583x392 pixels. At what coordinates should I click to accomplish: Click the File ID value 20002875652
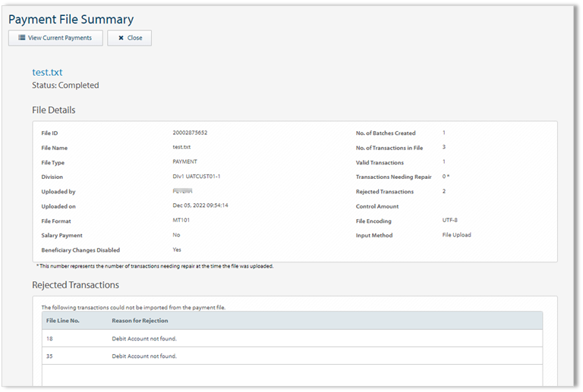[190, 133]
